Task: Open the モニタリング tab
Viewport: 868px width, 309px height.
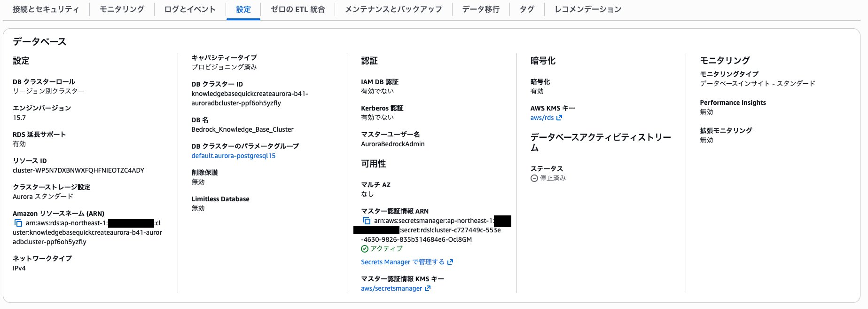Action: click(121, 8)
